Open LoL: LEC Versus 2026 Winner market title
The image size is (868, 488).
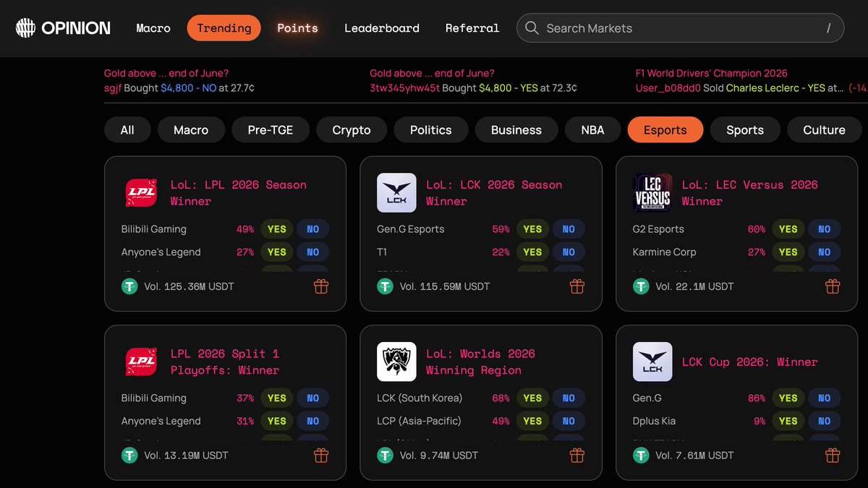tap(750, 193)
